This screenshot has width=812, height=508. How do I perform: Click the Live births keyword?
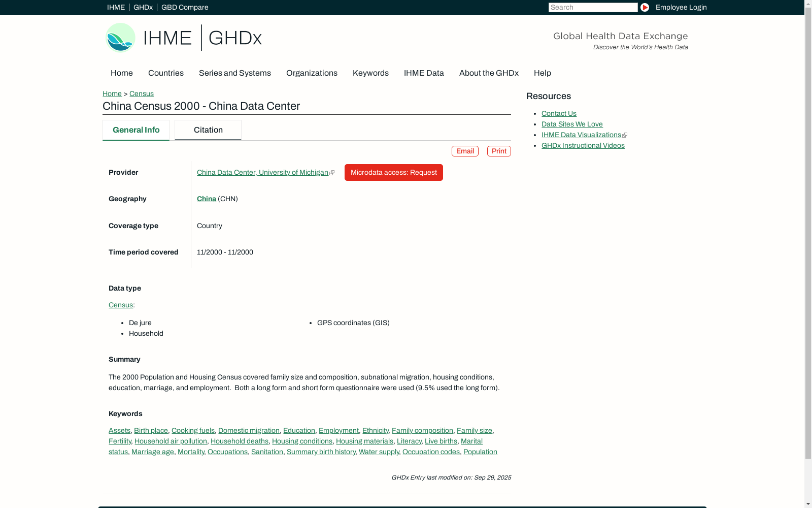pos(441,441)
